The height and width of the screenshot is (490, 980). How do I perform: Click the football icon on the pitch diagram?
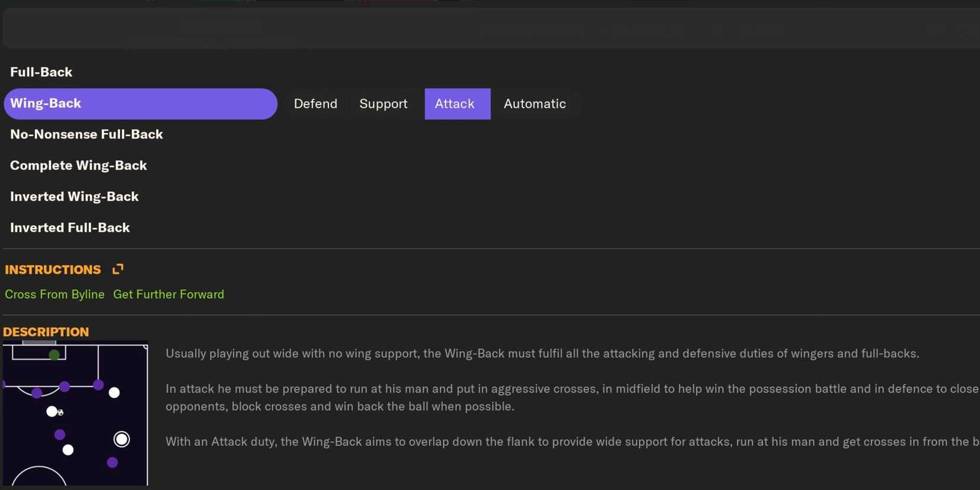[x=60, y=412]
